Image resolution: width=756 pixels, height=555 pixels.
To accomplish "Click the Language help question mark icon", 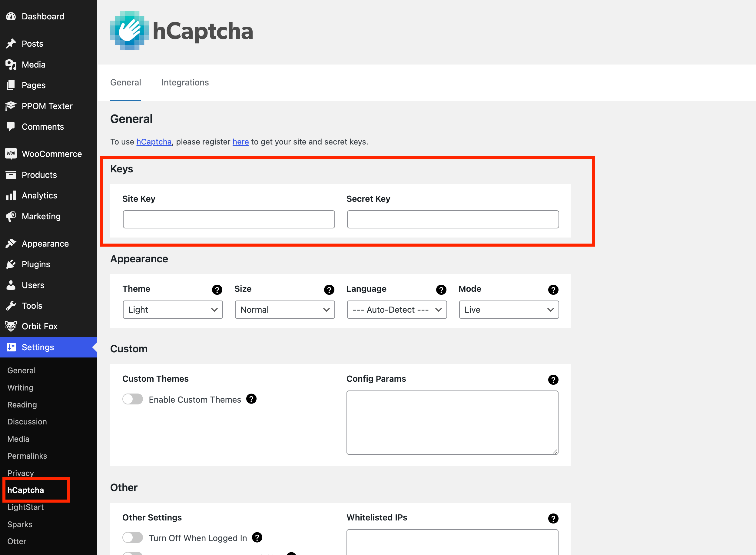I will [x=441, y=290].
